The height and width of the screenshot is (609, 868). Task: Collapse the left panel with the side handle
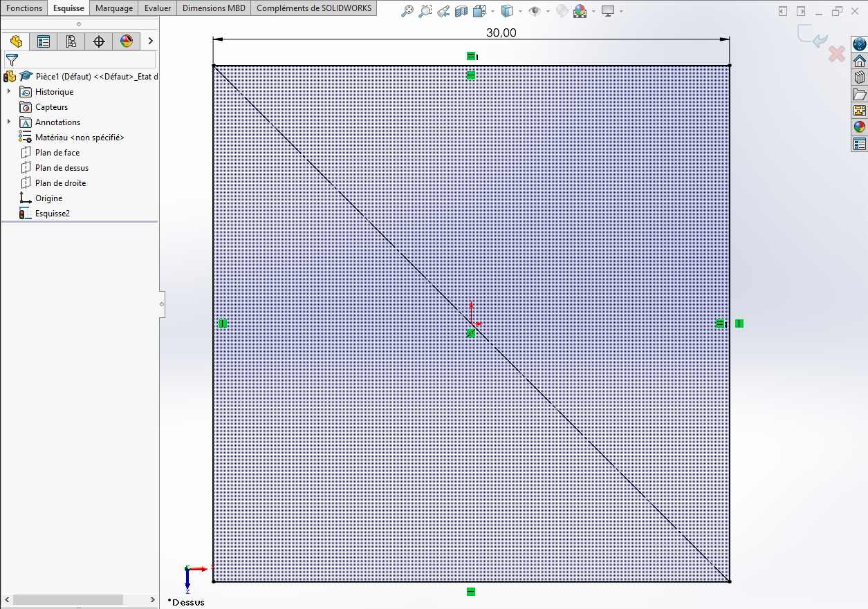click(x=162, y=304)
